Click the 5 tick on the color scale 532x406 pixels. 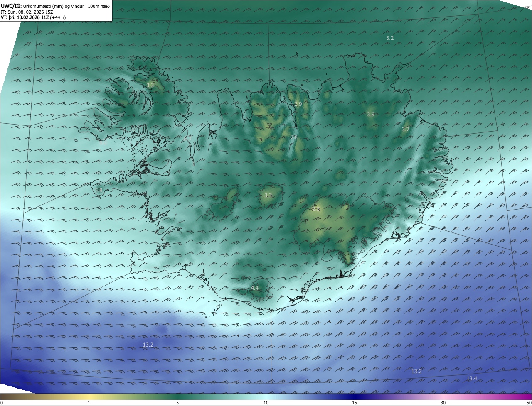pos(177,403)
